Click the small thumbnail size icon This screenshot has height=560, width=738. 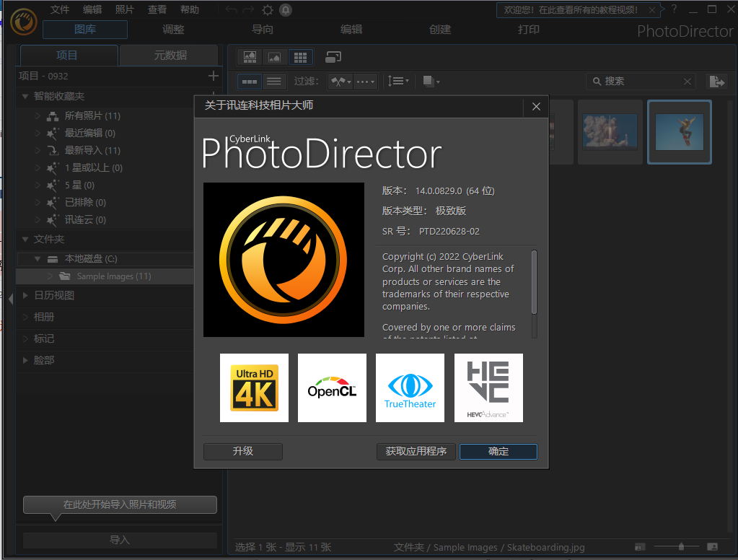(640, 547)
